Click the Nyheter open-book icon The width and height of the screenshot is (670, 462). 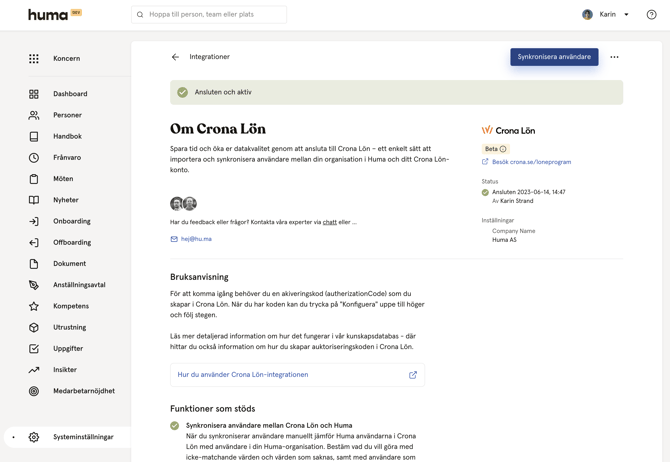[34, 200]
